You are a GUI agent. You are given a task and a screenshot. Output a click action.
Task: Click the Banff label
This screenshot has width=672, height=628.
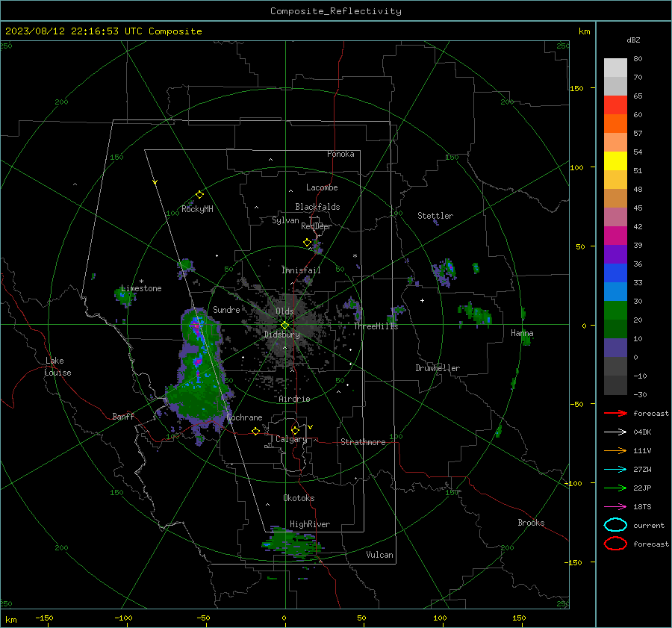[x=123, y=417]
